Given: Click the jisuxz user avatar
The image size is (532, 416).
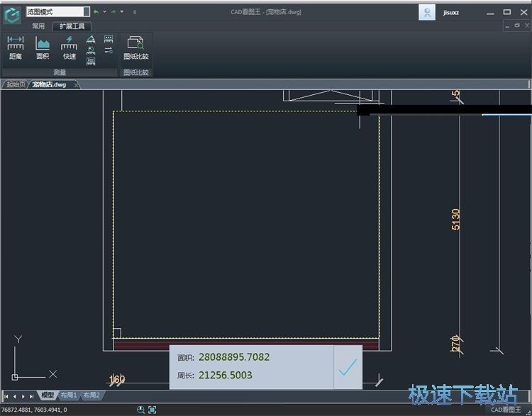Looking at the screenshot, I should [x=427, y=12].
